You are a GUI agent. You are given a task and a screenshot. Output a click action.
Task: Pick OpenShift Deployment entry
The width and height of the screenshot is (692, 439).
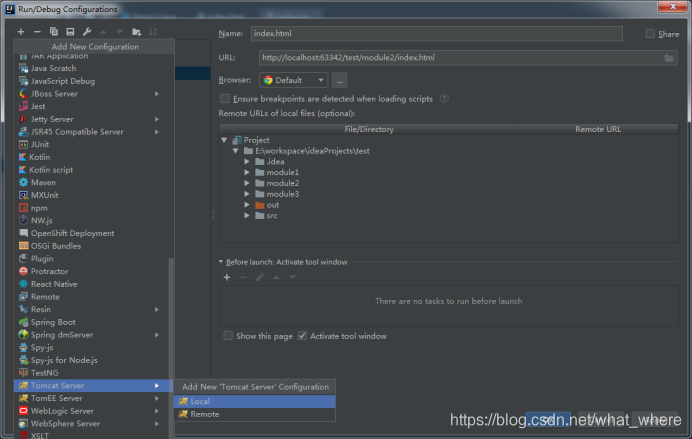point(94,233)
